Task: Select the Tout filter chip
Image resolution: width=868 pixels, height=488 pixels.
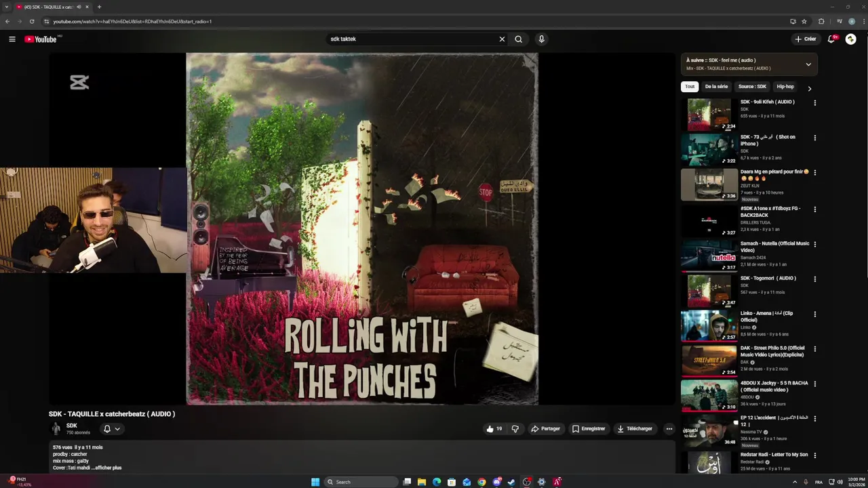Action: 690,87
